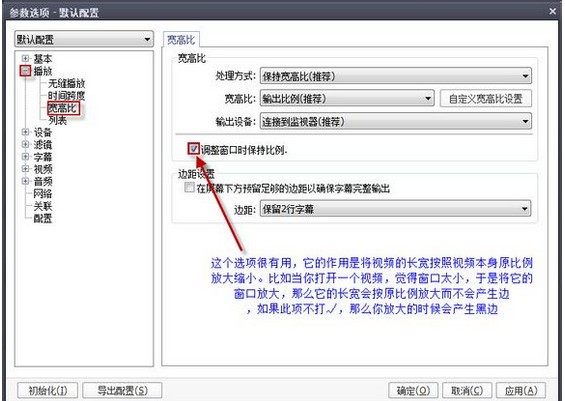Expand the 设备 tree node

point(25,132)
